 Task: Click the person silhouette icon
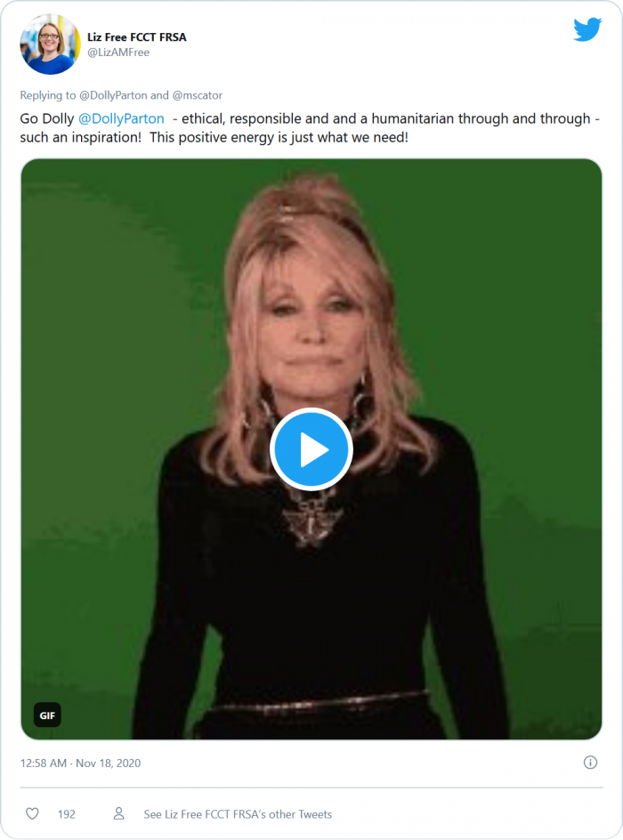tap(119, 813)
